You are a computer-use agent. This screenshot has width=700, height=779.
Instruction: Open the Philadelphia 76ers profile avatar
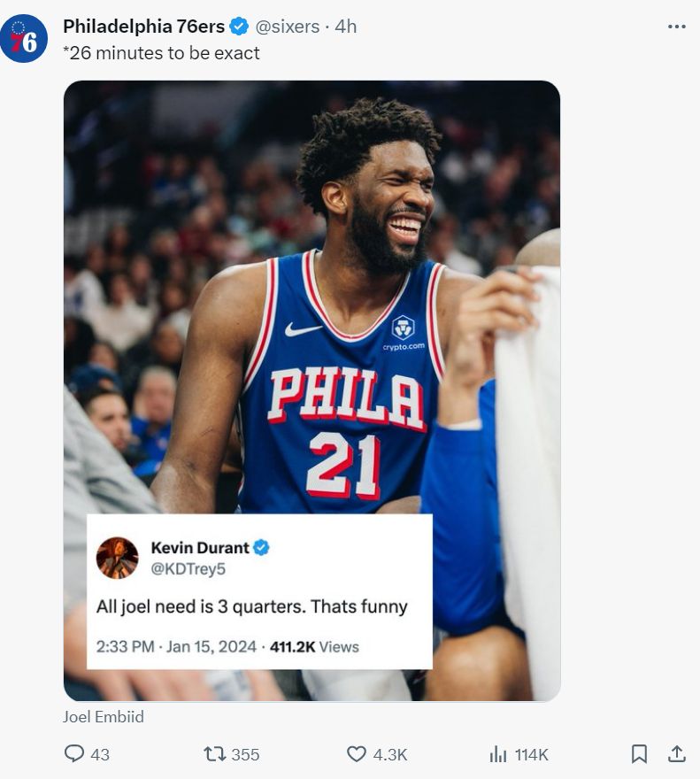pos(24,39)
